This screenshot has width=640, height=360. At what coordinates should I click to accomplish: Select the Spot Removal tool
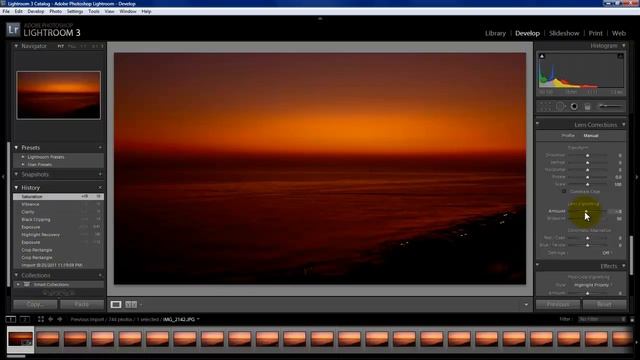coord(560,107)
